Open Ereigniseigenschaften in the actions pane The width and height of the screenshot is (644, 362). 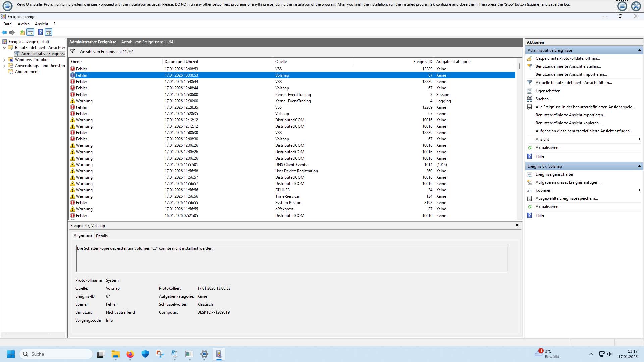[554, 174]
